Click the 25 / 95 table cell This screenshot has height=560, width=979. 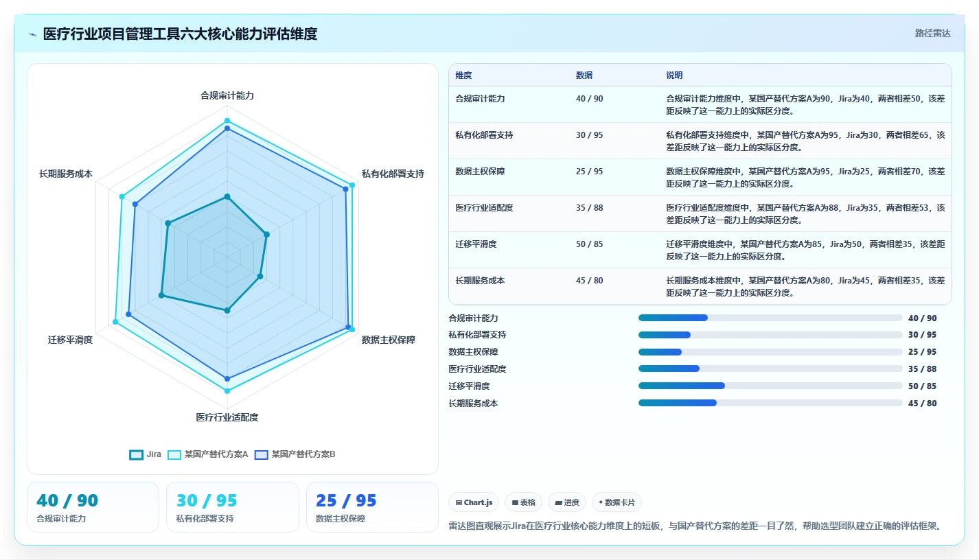click(x=590, y=172)
